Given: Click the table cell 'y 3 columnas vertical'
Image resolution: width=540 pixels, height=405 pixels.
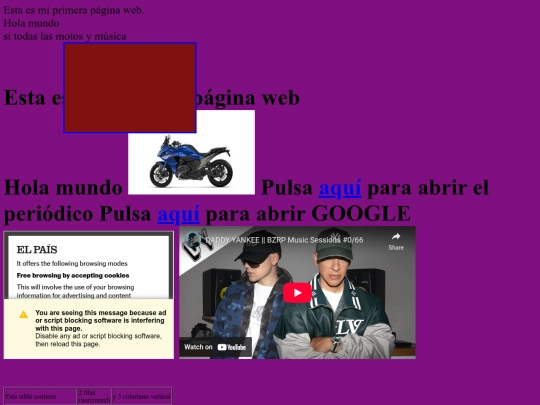Looking at the screenshot, I should coord(142,396).
